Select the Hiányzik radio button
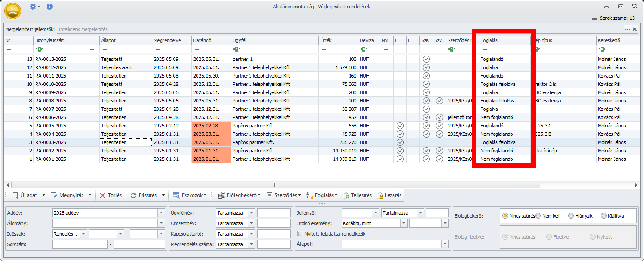This screenshot has width=644, height=261. (x=571, y=216)
